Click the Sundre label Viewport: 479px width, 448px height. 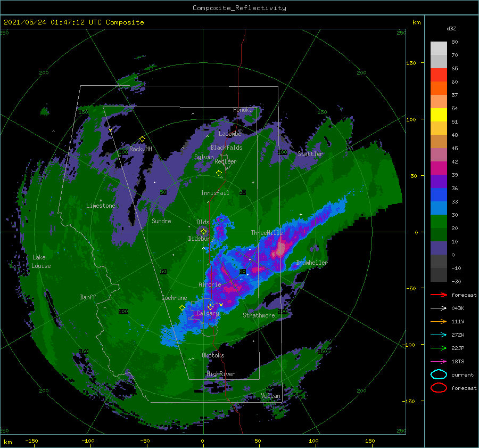point(161,221)
